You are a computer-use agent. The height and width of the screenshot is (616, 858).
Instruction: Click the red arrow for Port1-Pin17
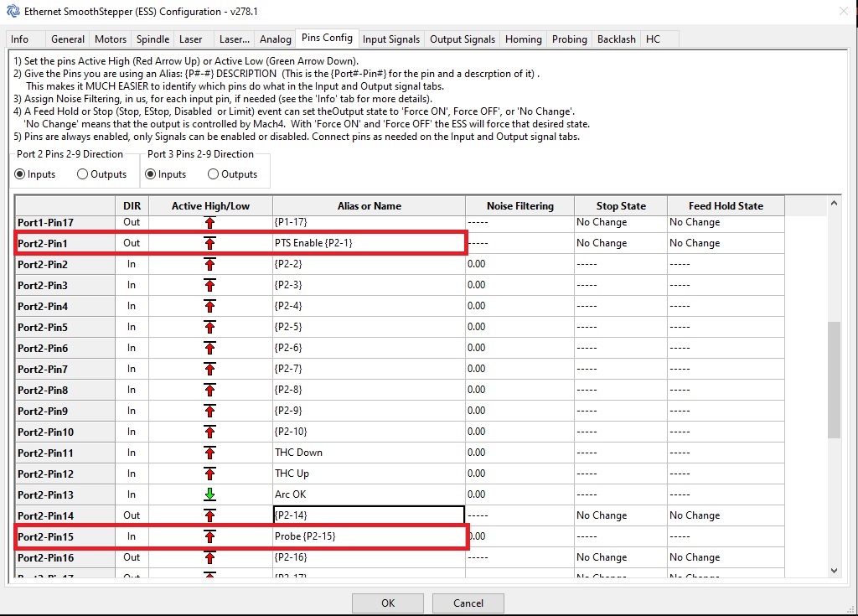pos(209,221)
